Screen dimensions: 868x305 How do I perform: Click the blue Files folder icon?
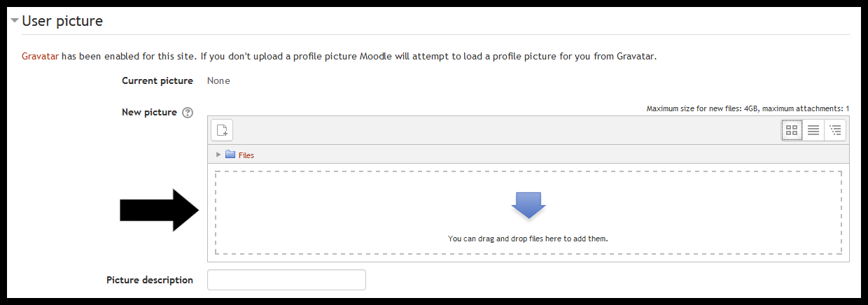click(x=230, y=155)
